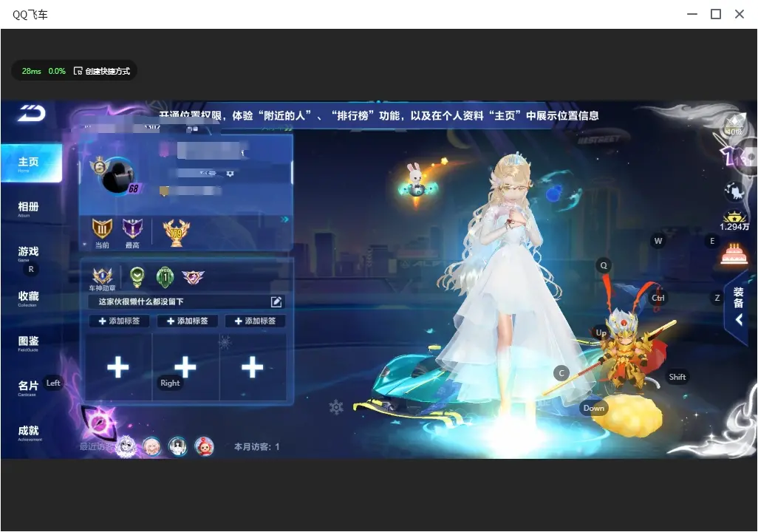Switch to the 游戏 Game tab

pyautogui.click(x=28, y=253)
